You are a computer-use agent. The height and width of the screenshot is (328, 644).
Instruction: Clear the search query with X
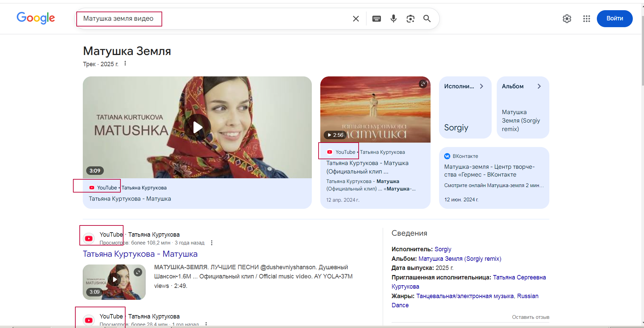coord(356,19)
